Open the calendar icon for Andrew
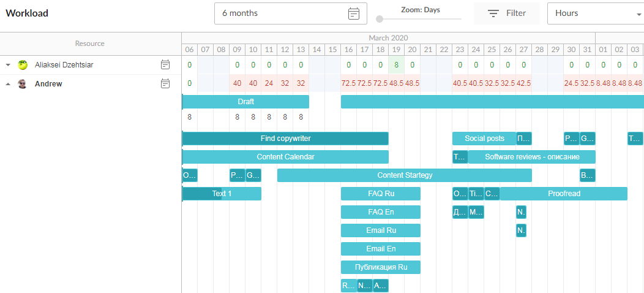This screenshot has width=644, height=293. pyautogui.click(x=165, y=83)
